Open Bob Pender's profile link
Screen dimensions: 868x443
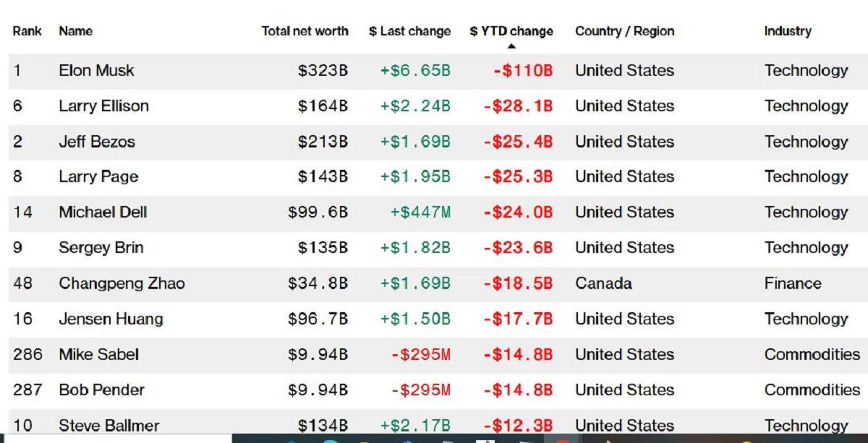coord(101,390)
